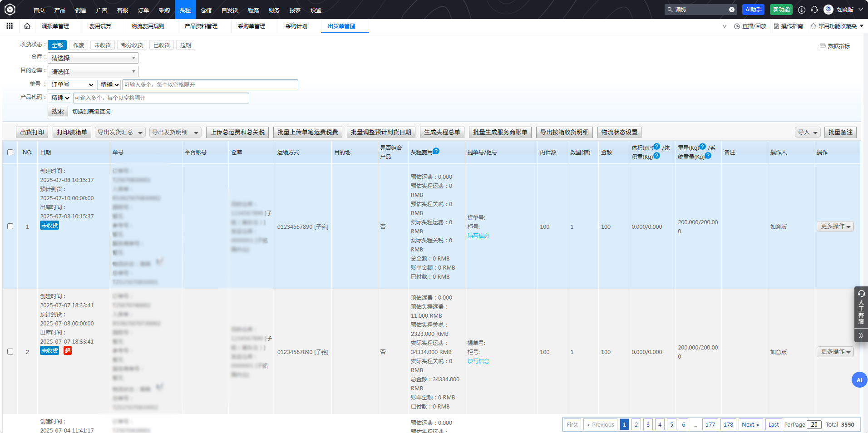Open the apps grid menu
This screenshot has height=433, width=868.
click(x=9, y=26)
